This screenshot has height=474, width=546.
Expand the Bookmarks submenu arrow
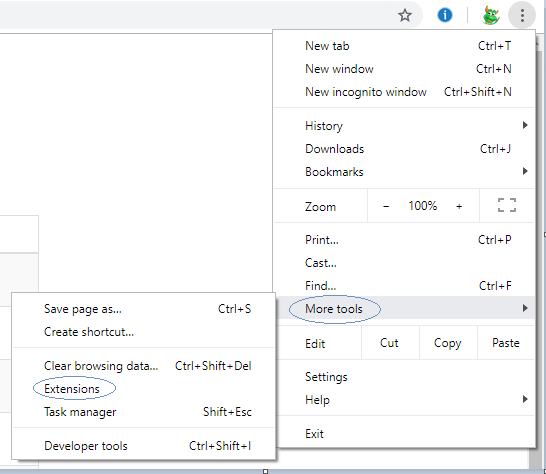(525, 171)
